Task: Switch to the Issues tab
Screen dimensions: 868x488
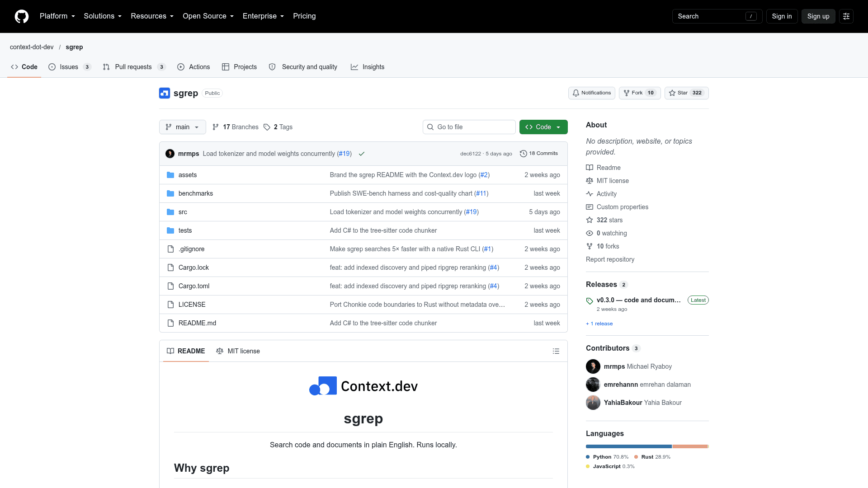Action: coord(70,67)
